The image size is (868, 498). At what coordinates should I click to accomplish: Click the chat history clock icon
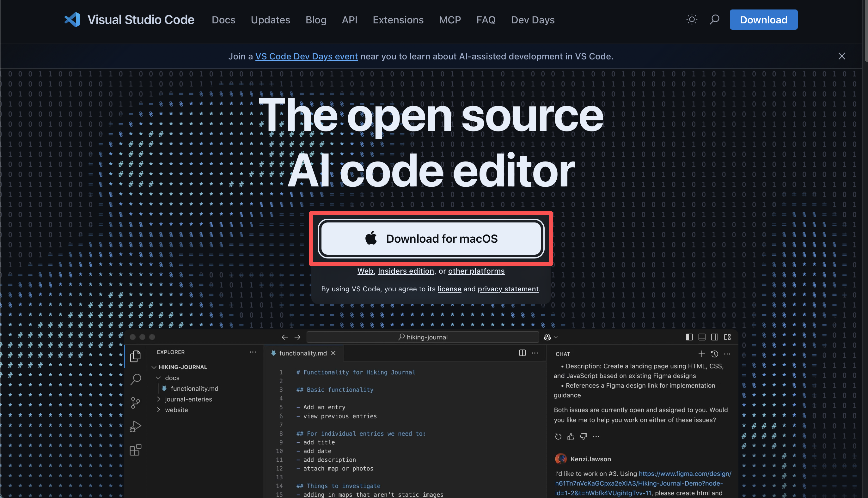click(714, 354)
